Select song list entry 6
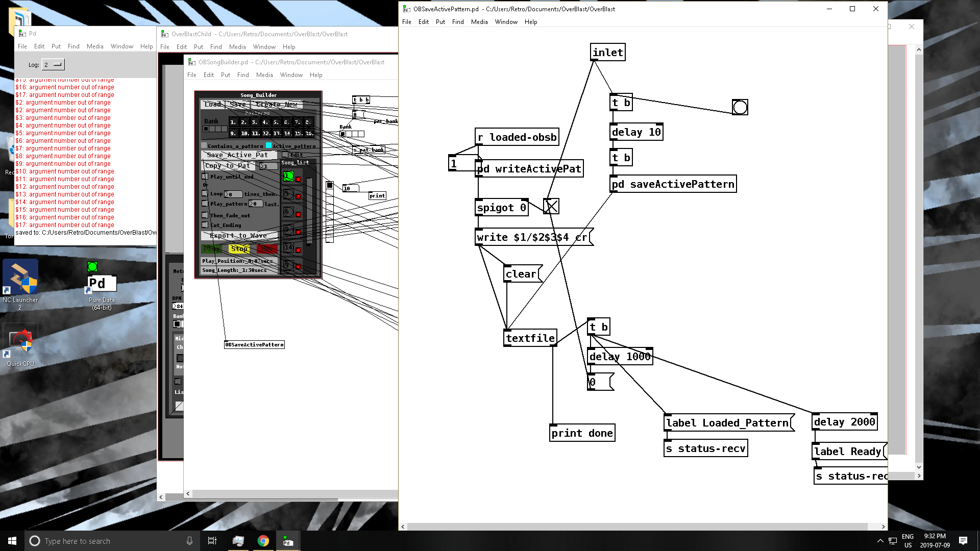Screen dimensions: 980x551 [x=288, y=212]
